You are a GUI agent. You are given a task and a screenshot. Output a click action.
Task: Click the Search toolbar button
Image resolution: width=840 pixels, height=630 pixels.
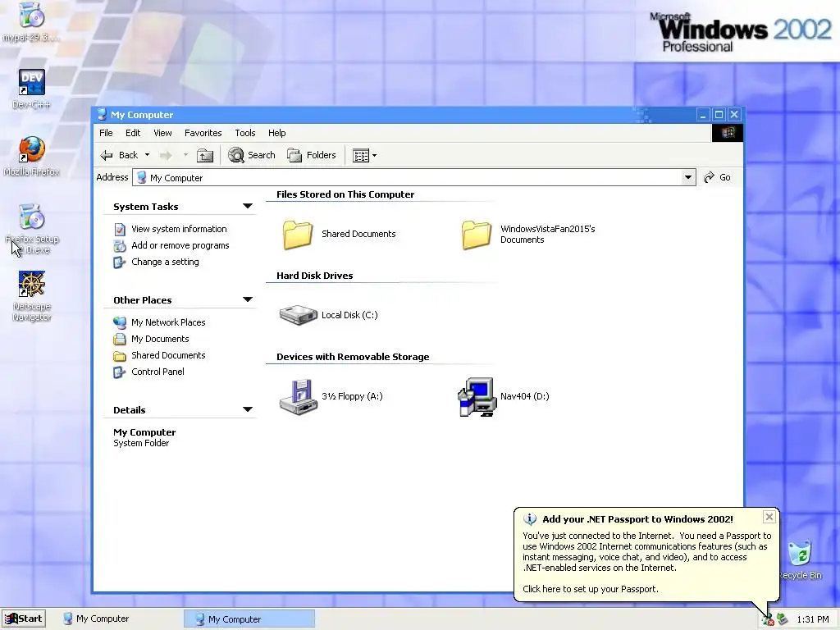[251, 155]
